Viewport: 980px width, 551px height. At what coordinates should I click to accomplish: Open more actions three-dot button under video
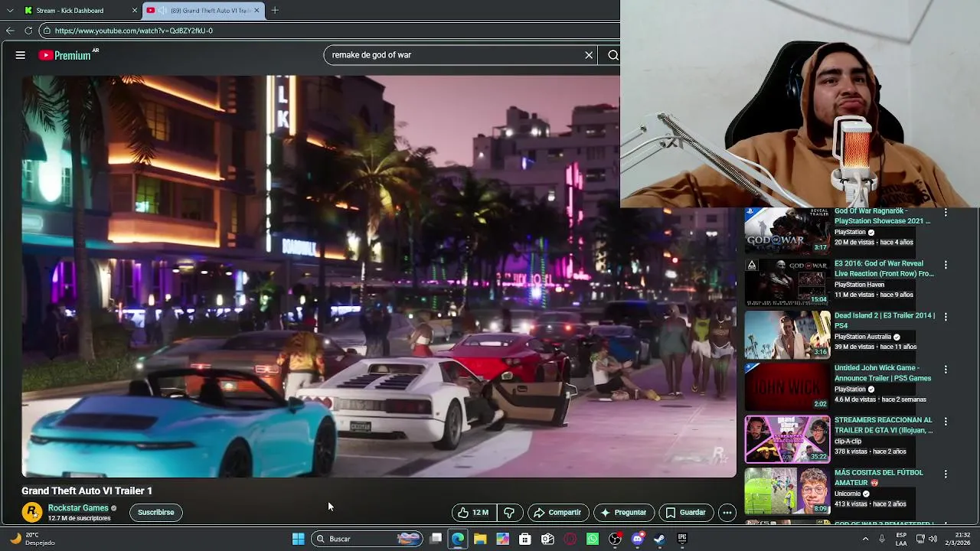click(x=727, y=513)
